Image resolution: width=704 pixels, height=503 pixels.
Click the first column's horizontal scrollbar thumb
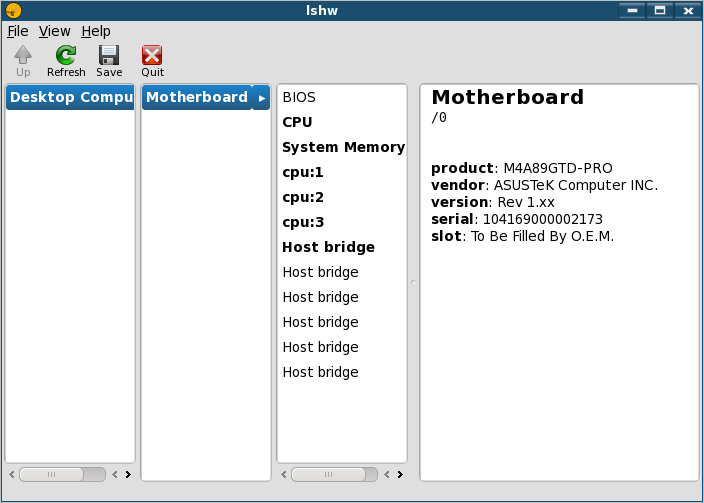coord(52,474)
